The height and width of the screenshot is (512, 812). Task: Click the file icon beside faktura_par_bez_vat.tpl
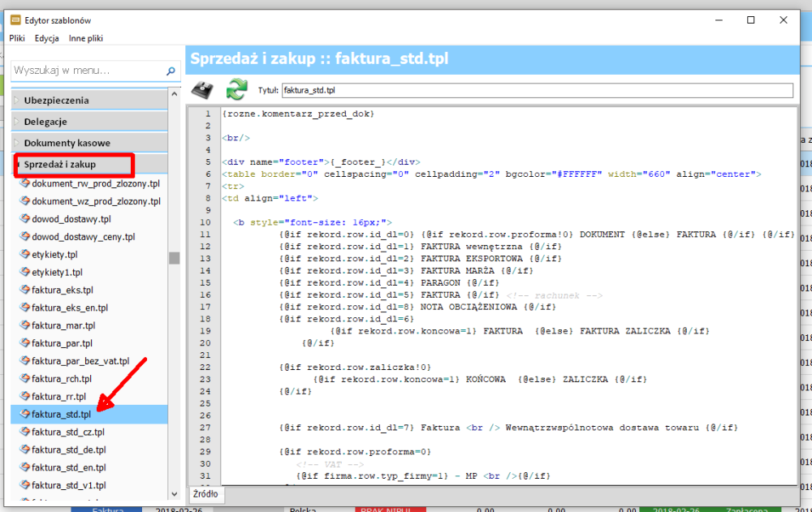[x=24, y=360]
